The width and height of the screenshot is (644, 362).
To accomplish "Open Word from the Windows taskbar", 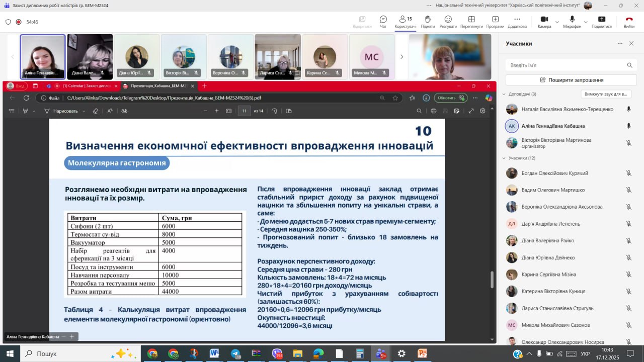I will (214, 353).
